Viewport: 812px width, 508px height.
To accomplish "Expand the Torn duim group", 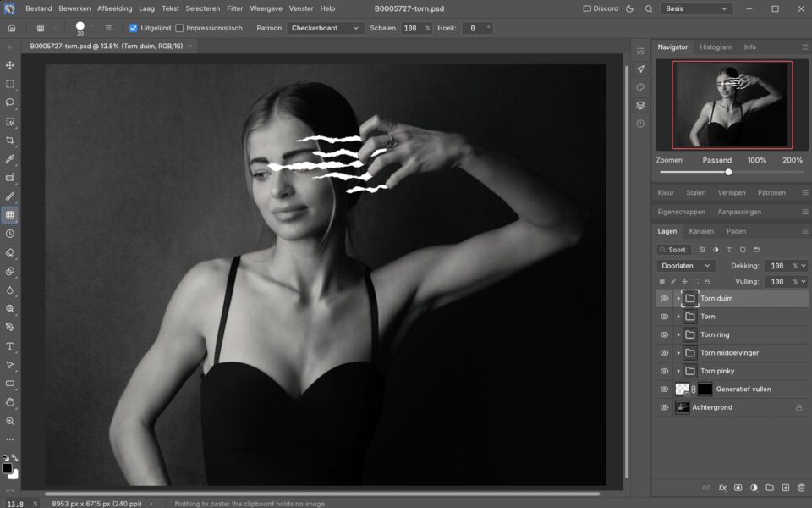I will point(678,299).
